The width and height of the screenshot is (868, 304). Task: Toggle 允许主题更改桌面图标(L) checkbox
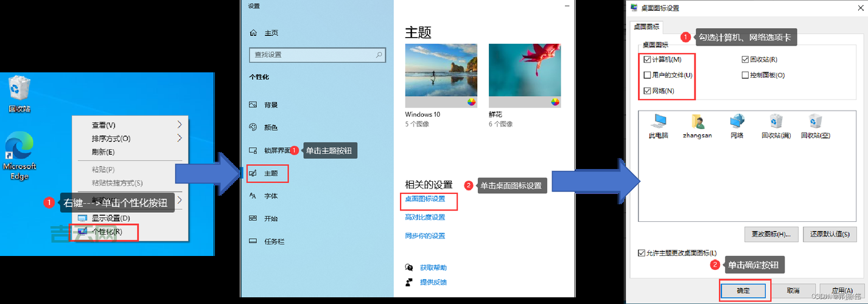click(641, 253)
